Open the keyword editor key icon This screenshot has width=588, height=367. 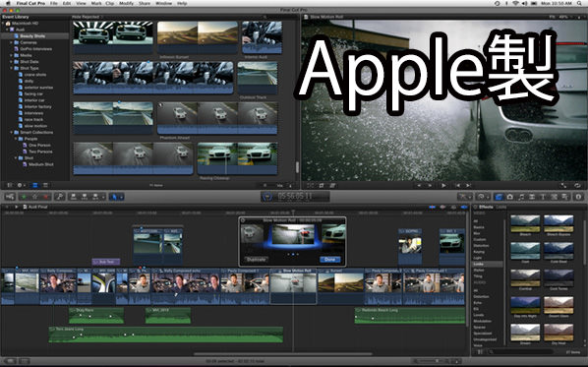59,197
